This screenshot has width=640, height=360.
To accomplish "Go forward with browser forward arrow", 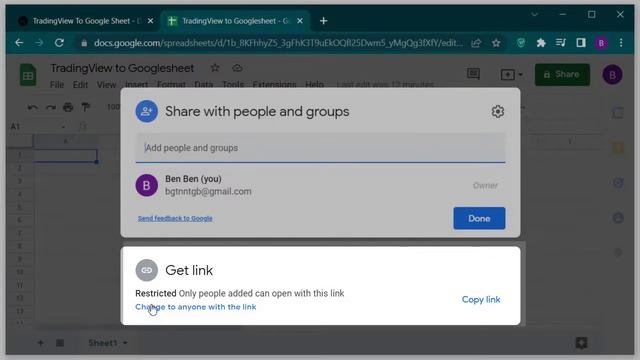I will (39, 43).
